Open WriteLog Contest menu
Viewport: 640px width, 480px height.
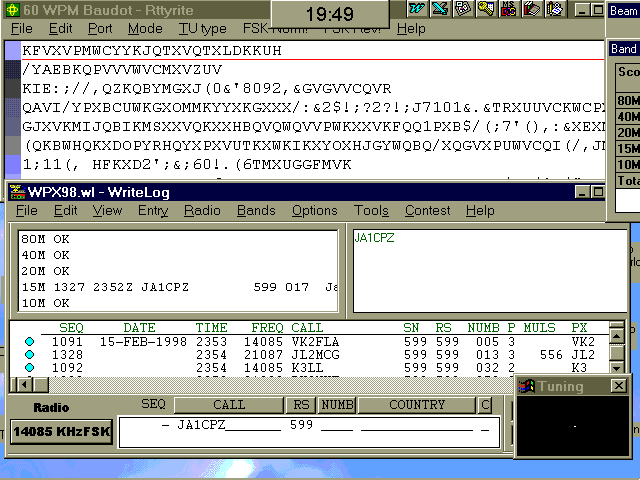427,211
